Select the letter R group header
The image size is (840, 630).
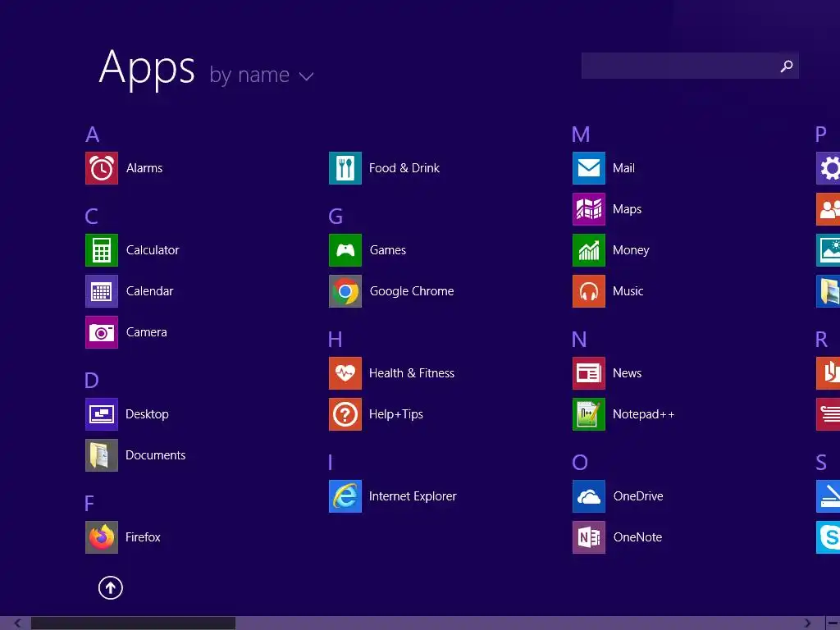(821, 340)
